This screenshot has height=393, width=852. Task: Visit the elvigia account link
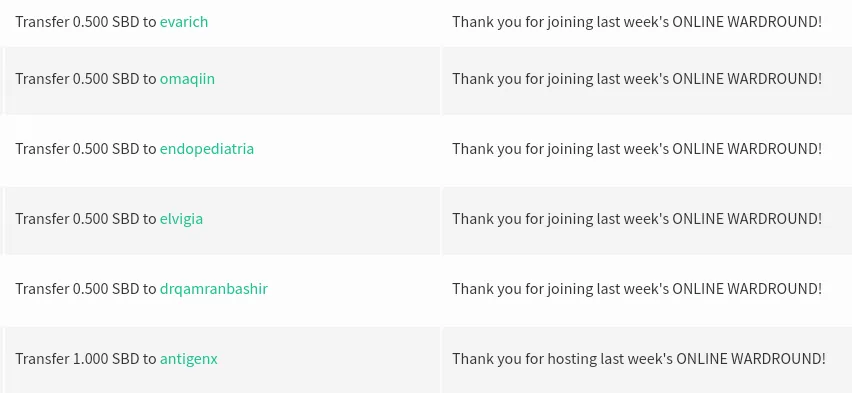[181, 219]
